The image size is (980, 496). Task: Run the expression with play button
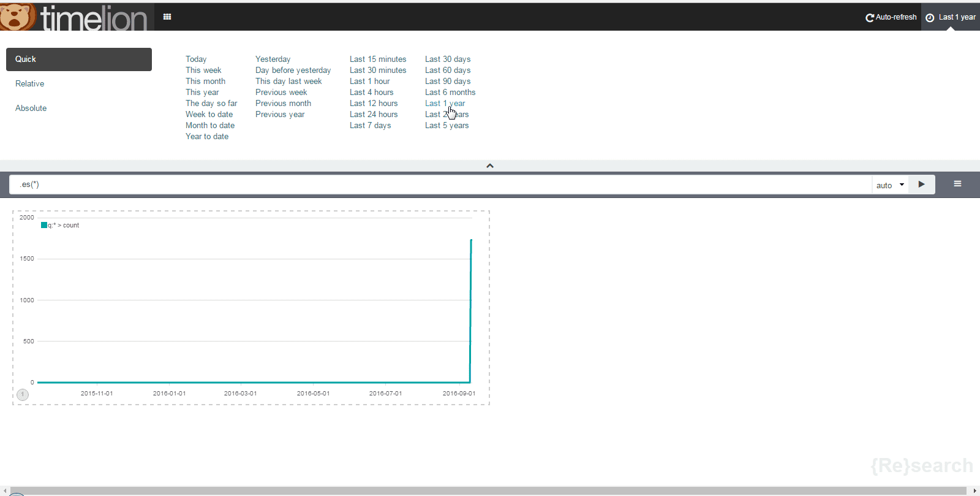(x=922, y=185)
